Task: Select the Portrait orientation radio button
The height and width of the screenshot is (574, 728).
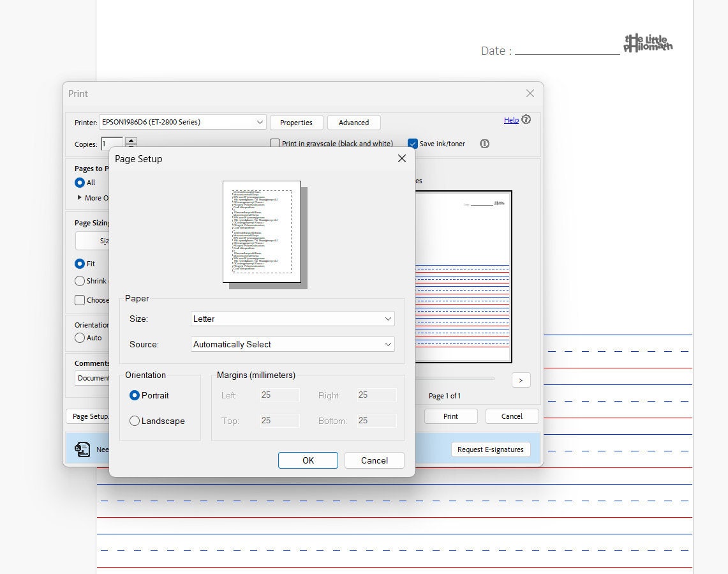Action: pos(135,395)
